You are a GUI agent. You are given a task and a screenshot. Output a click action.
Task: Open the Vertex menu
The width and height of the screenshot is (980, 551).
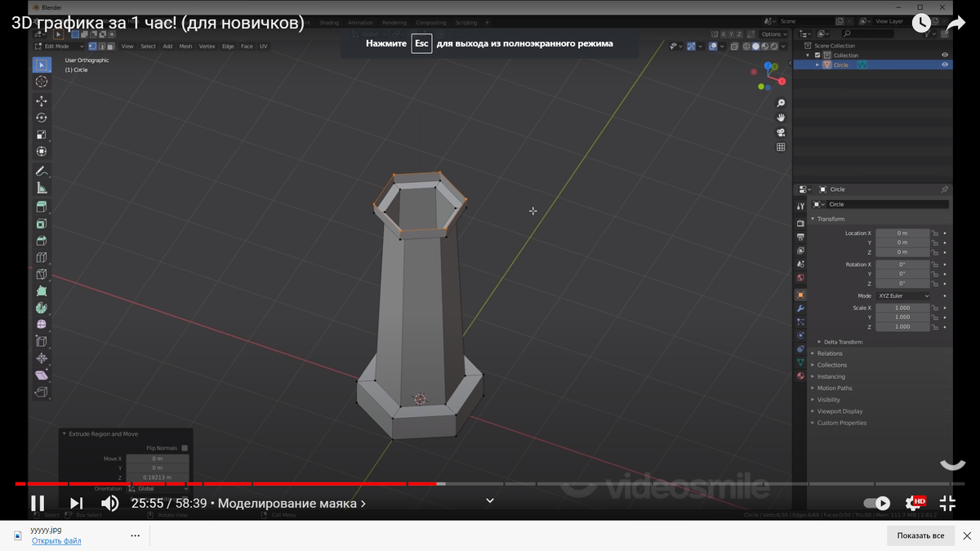pos(207,47)
